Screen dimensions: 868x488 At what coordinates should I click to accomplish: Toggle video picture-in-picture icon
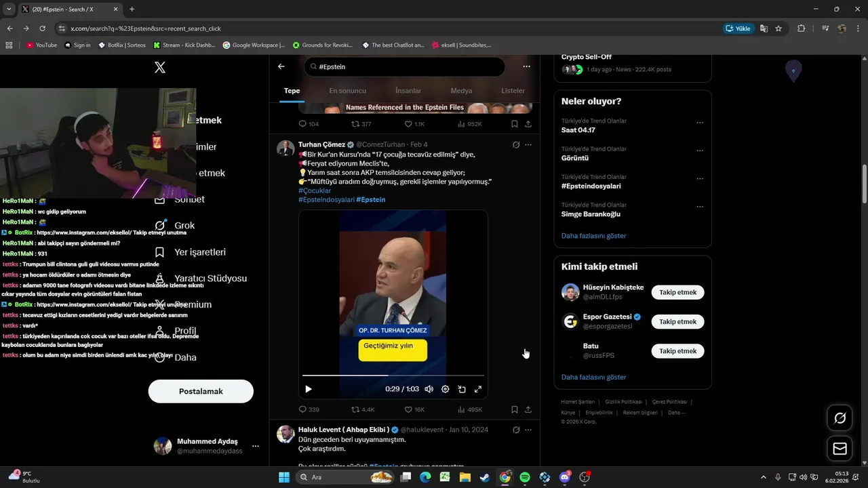pyautogui.click(x=462, y=389)
